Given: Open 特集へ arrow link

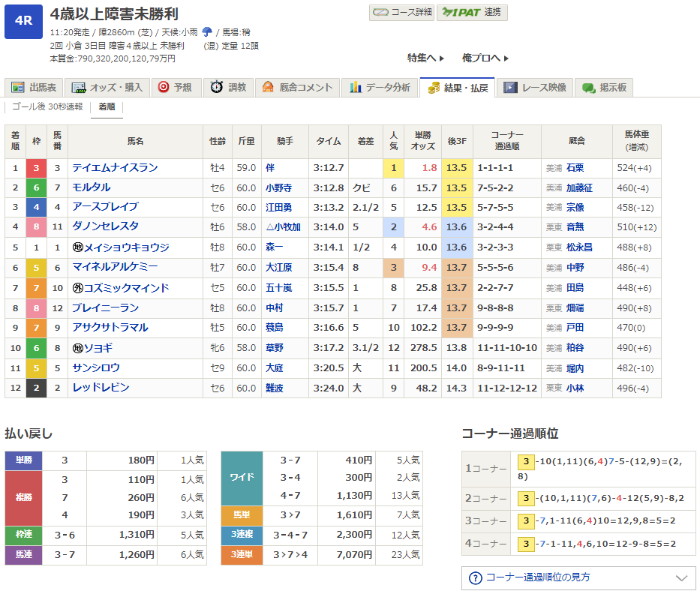Looking at the screenshot, I should (425, 58).
